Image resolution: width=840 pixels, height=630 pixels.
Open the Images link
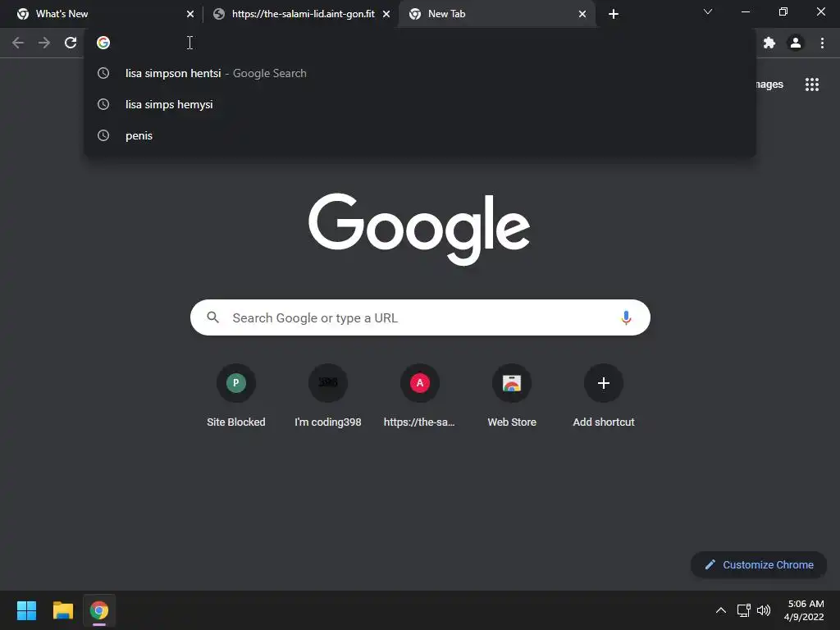(769, 84)
